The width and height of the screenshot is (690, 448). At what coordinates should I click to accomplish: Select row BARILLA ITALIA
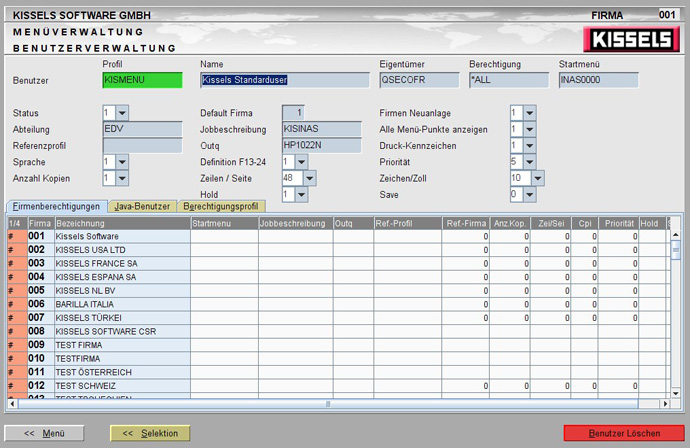(338, 305)
